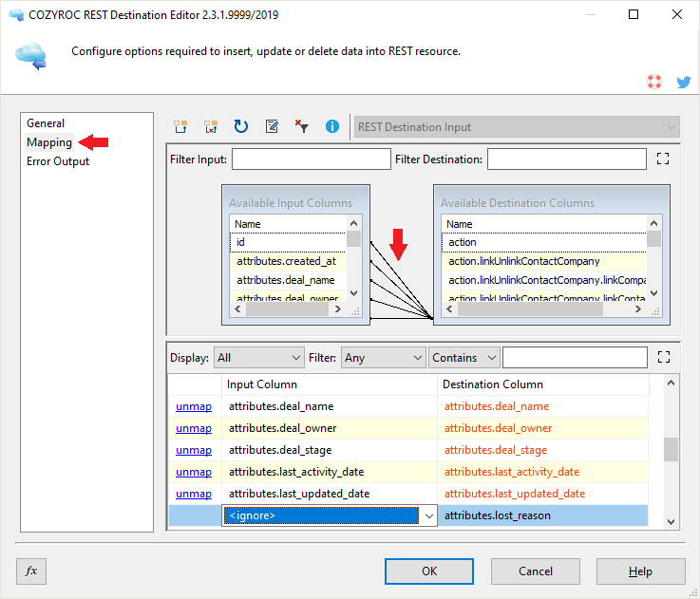Open the Twitter bird icon
The width and height of the screenshot is (700, 599).
[x=684, y=82]
